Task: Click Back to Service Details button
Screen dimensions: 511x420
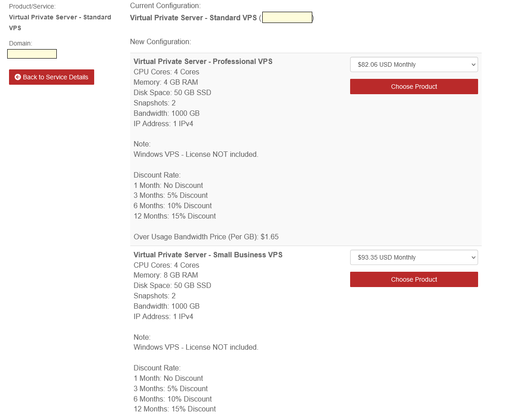Action: (x=51, y=77)
